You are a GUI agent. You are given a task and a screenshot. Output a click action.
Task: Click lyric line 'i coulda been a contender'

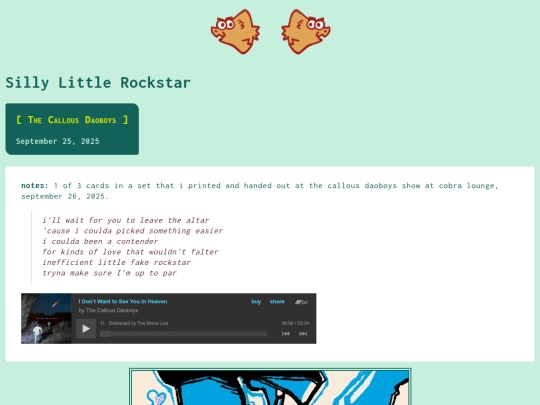click(x=100, y=241)
